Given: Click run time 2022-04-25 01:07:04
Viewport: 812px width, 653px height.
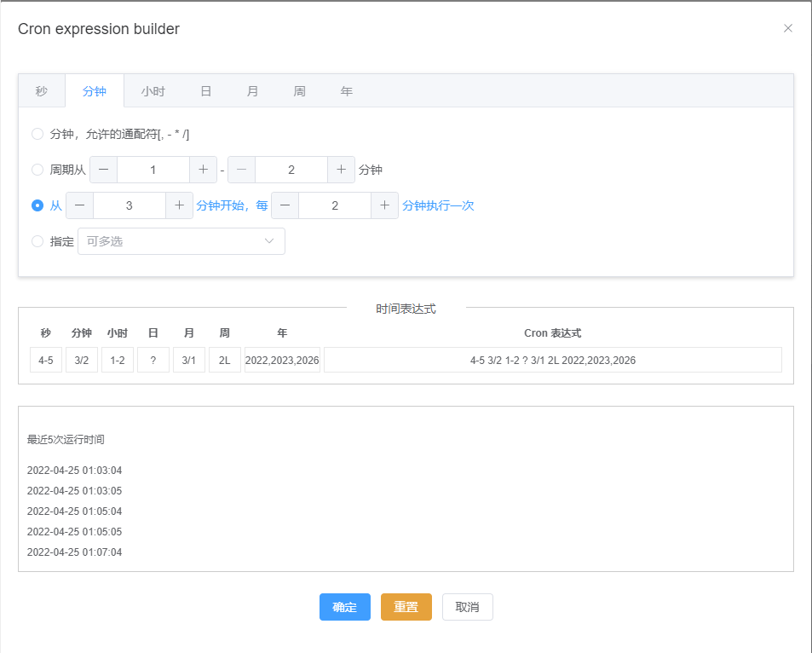Looking at the screenshot, I should [75, 552].
